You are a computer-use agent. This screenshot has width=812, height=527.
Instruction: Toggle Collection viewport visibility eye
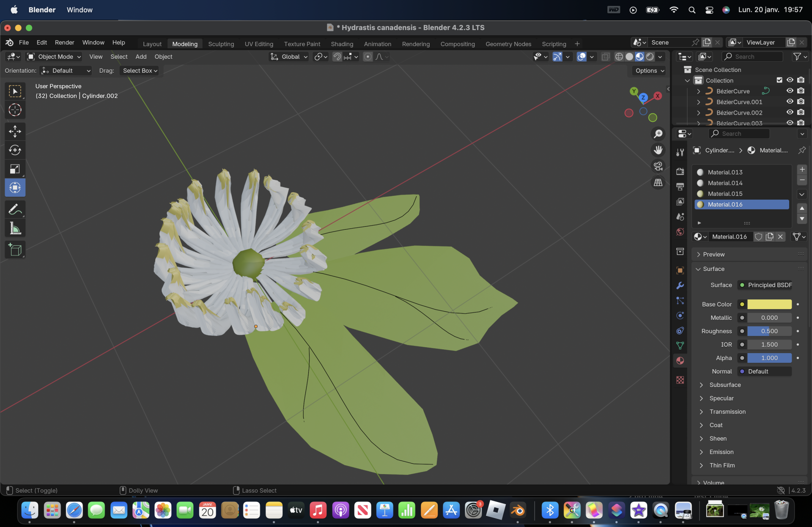(x=790, y=80)
